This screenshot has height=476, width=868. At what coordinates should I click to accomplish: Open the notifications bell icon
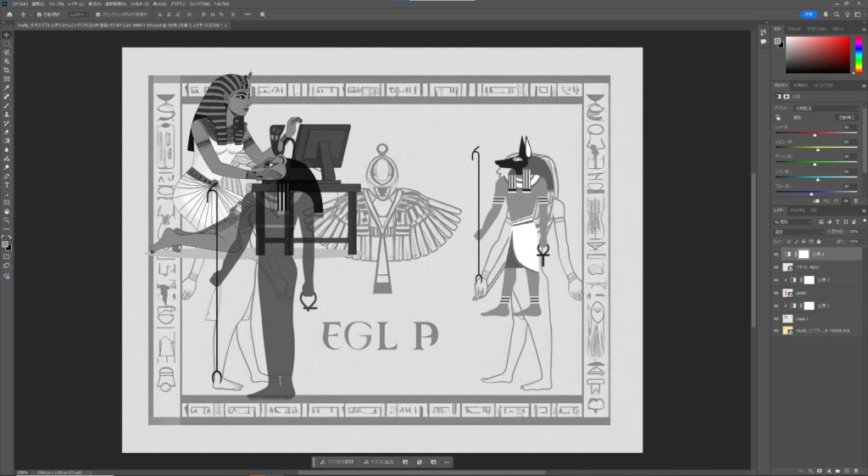(x=826, y=14)
